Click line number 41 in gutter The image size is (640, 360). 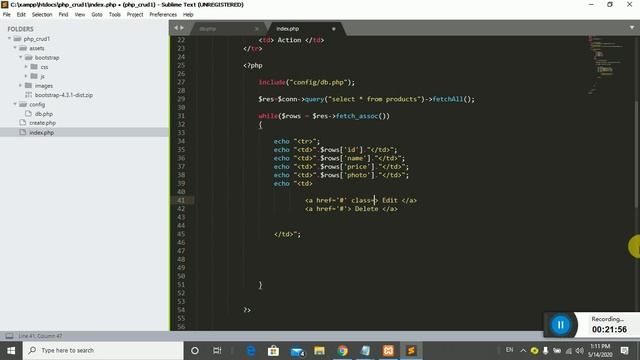coord(181,200)
